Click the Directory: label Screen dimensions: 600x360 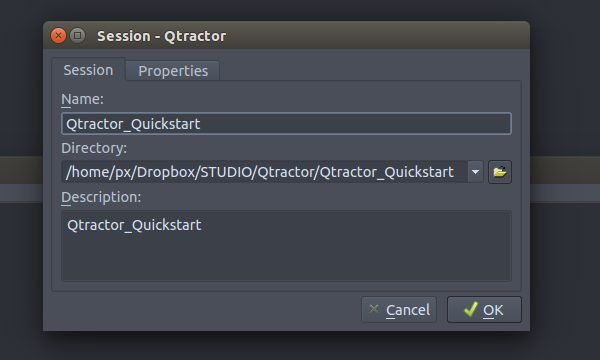pos(94,148)
